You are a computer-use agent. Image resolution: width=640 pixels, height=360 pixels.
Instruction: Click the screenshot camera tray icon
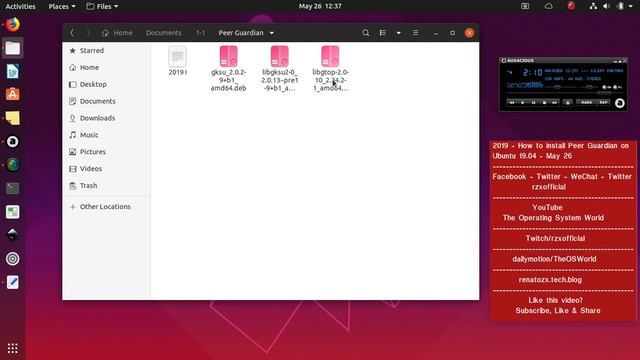525,6
